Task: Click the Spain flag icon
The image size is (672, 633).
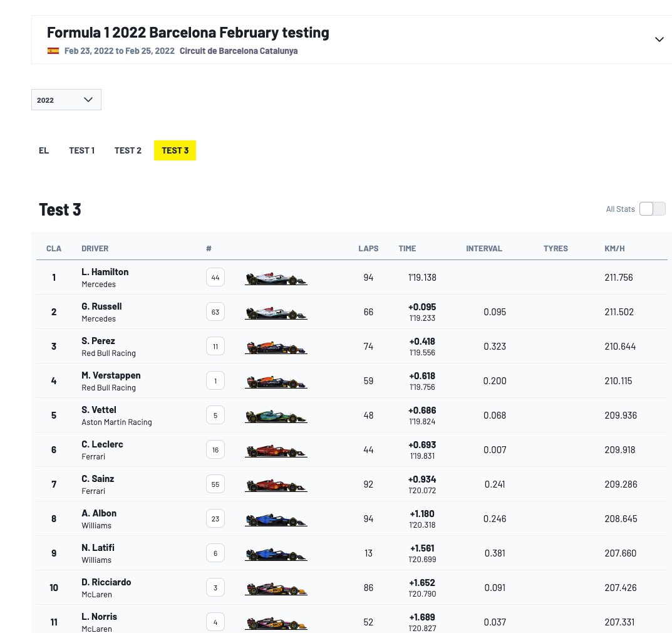Action: click(53, 51)
